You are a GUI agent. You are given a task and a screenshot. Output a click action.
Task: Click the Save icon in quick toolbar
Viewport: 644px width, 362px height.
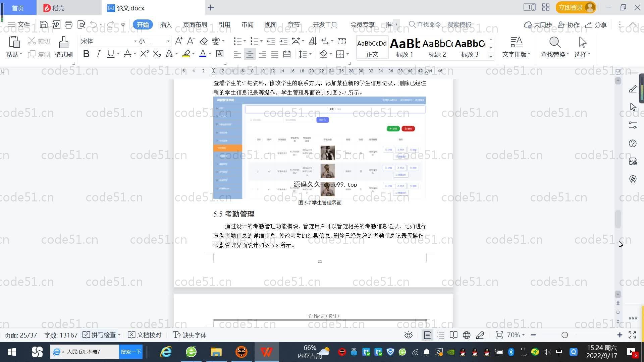click(43, 24)
